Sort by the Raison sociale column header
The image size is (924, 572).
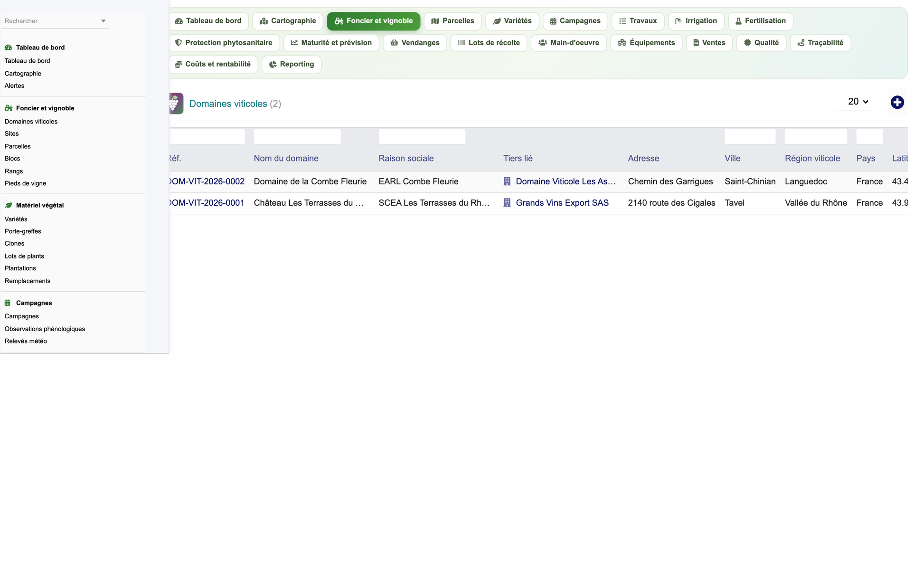(406, 158)
